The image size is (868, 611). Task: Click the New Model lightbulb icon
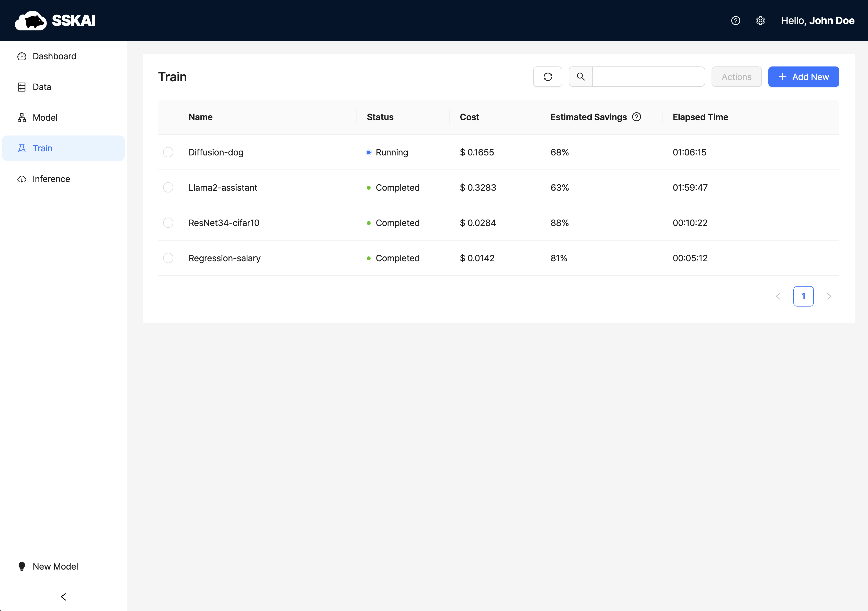[22, 566]
